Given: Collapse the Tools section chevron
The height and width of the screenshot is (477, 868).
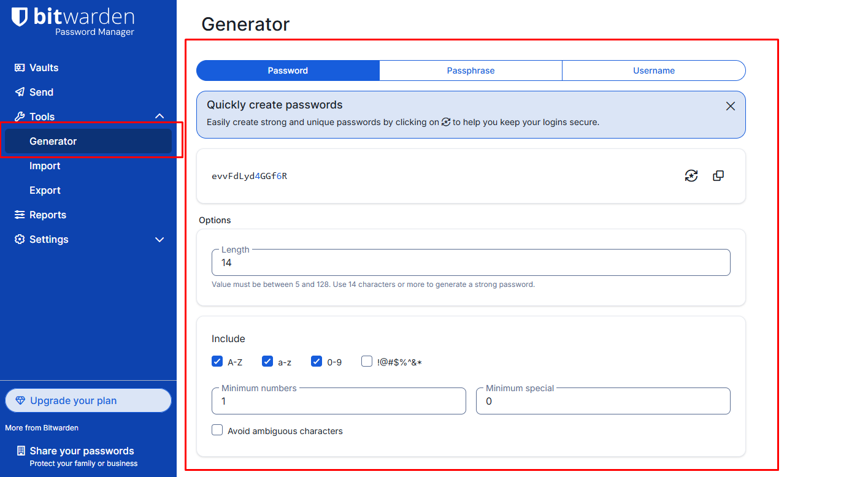Looking at the screenshot, I should [x=159, y=116].
